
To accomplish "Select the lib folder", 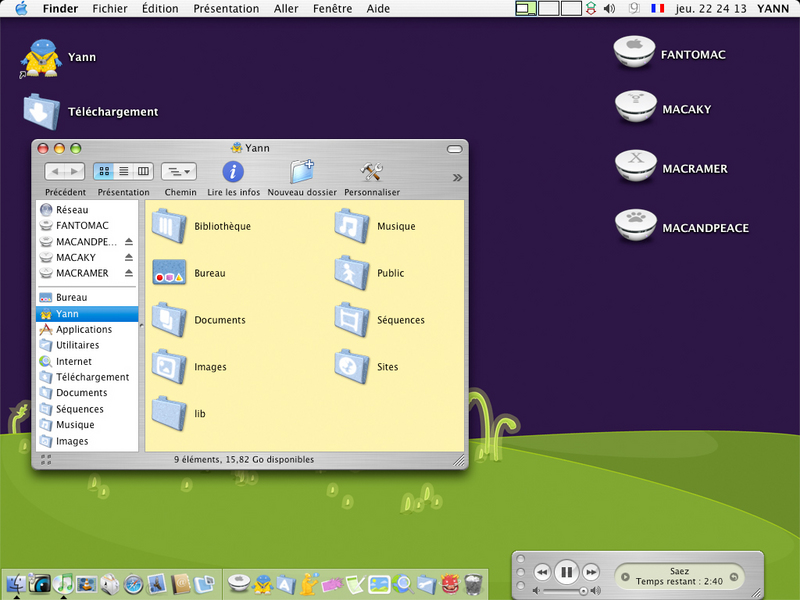I will pos(169,414).
